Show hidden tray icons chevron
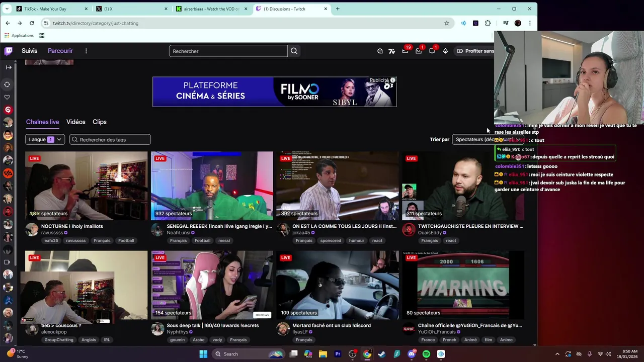The width and height of the screenshot is (644, 362). 557,354
